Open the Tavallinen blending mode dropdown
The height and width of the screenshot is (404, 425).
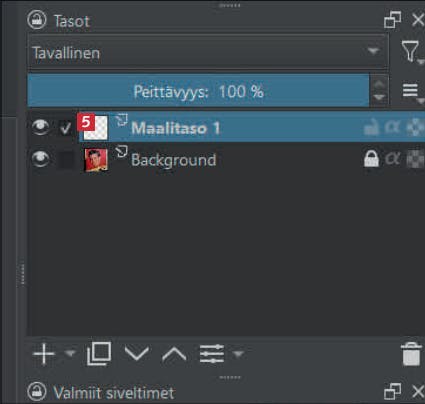click(x=208, y=52)
